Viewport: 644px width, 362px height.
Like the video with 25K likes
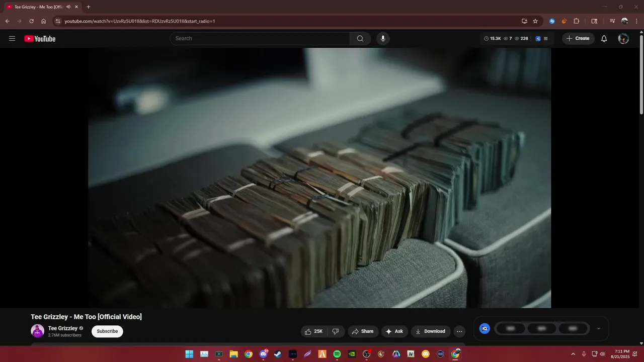314,331
